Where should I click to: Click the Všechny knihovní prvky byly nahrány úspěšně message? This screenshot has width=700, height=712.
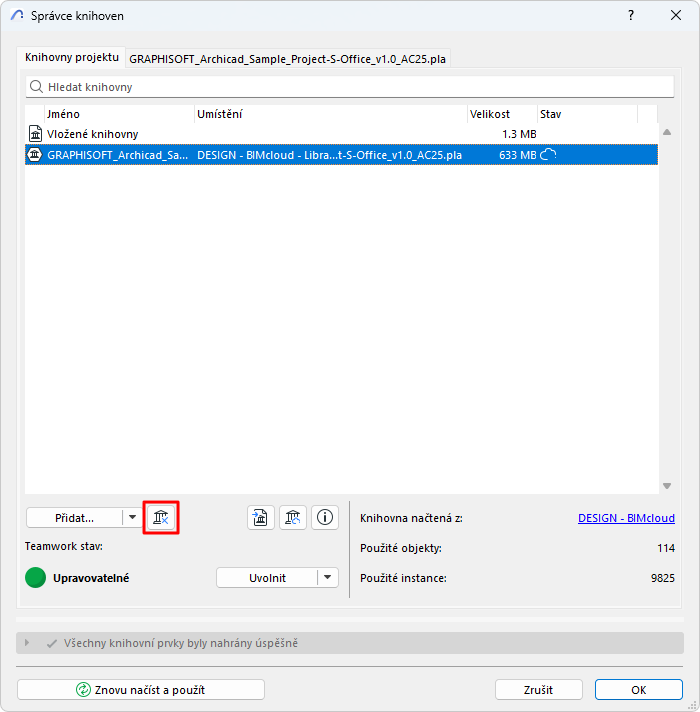[181, 643]
